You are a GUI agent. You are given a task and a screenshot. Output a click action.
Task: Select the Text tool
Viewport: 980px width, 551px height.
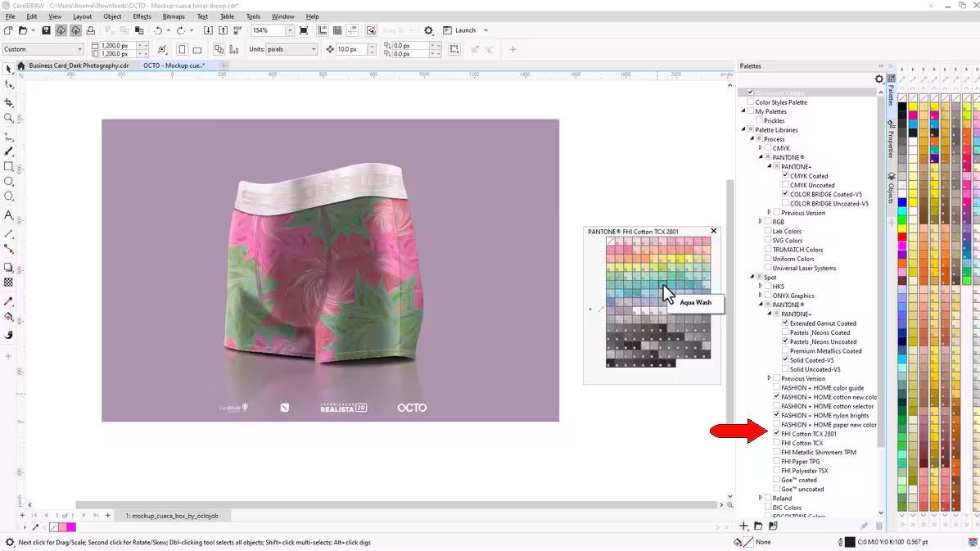[9, 215]
